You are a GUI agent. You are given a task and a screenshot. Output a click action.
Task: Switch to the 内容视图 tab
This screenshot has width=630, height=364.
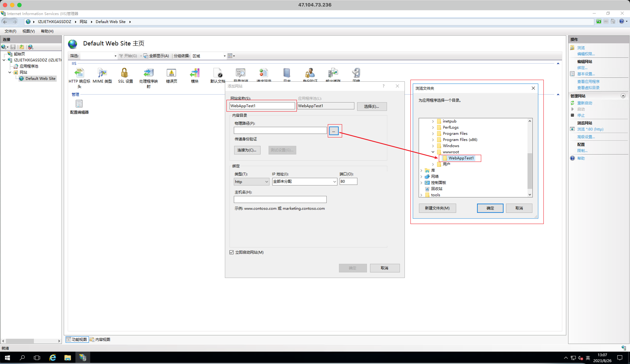tap(100, 339)
